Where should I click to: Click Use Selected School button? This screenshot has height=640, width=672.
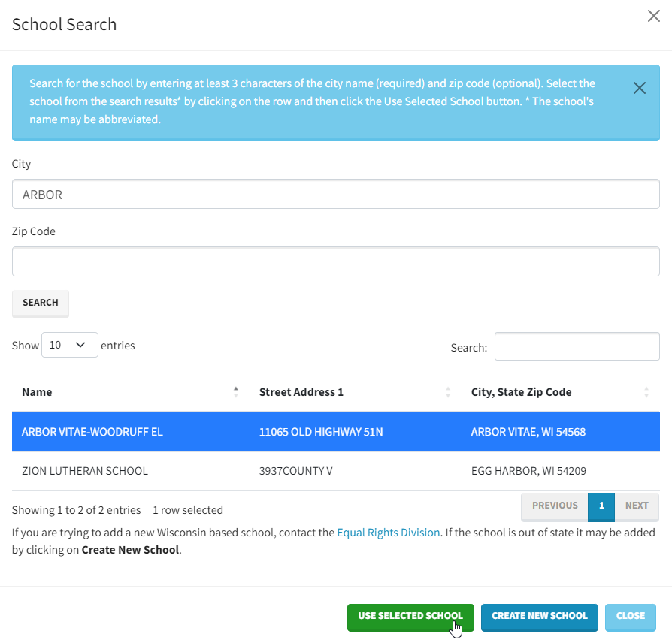410,616
